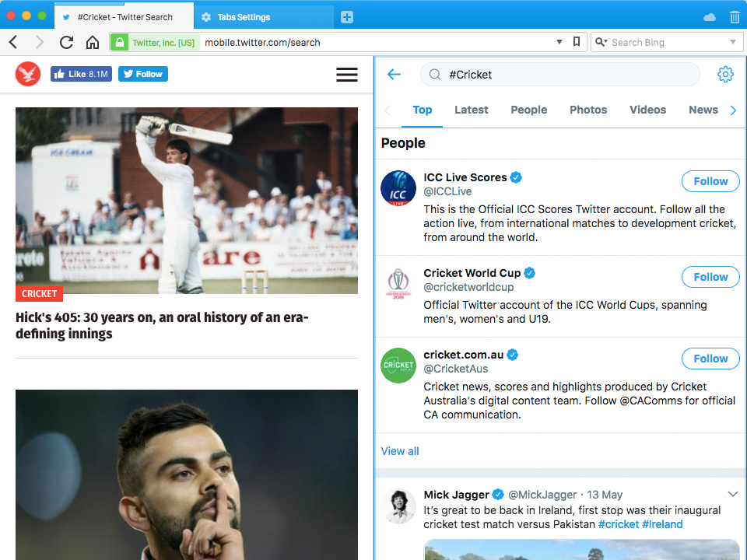
Task: Open the Independent hamburger menu
Action: point(347,75)
